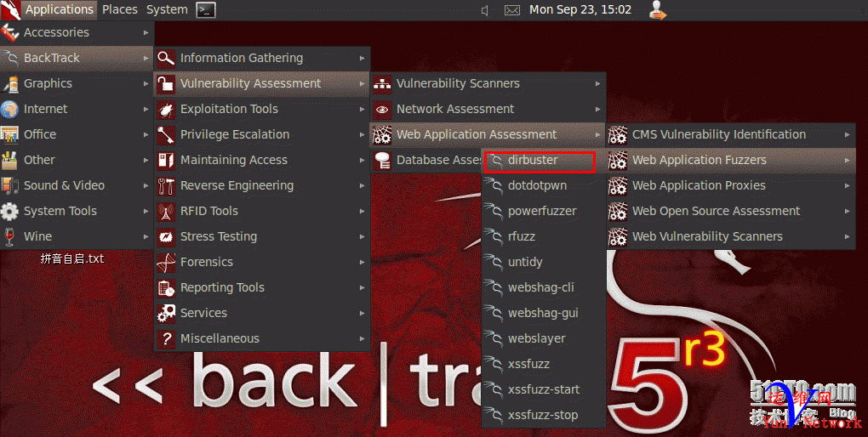Click the Office category icon
This screenshot has height=437, width=868.
9,134
